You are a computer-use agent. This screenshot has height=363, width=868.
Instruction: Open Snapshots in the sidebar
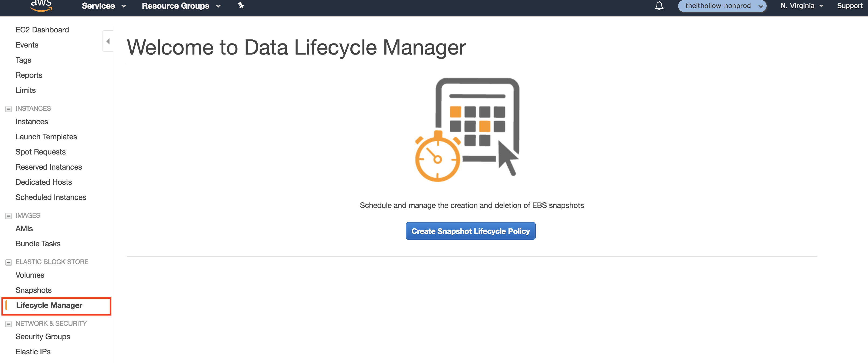coord(33,290)
